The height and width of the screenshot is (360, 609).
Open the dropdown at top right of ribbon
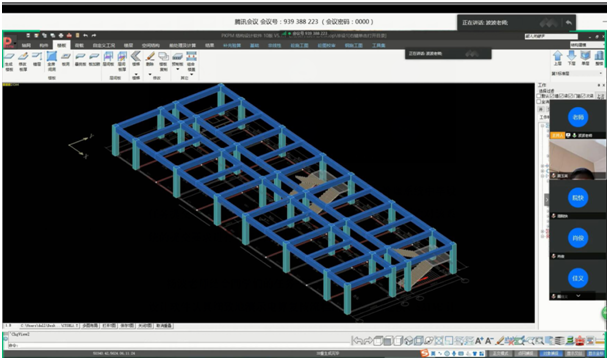coord(587,45)
